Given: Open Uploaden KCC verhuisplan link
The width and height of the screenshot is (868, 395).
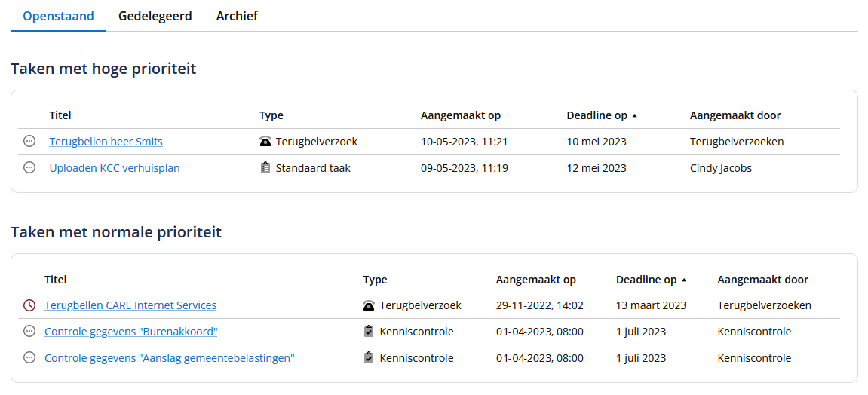Looking at the screenshot, I should click(x=115, y=168).
